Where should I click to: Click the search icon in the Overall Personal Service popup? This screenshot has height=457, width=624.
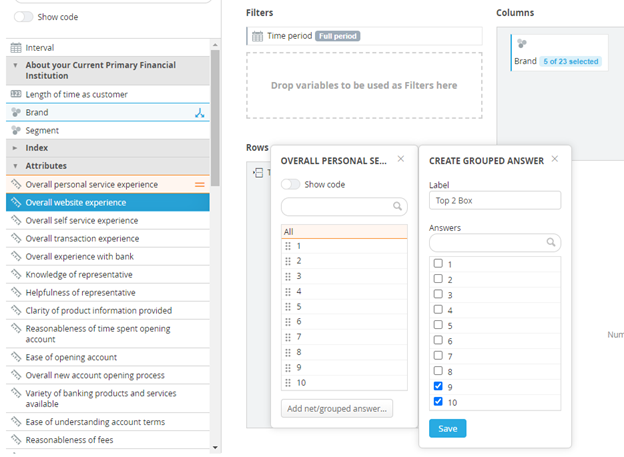point(397,206)
